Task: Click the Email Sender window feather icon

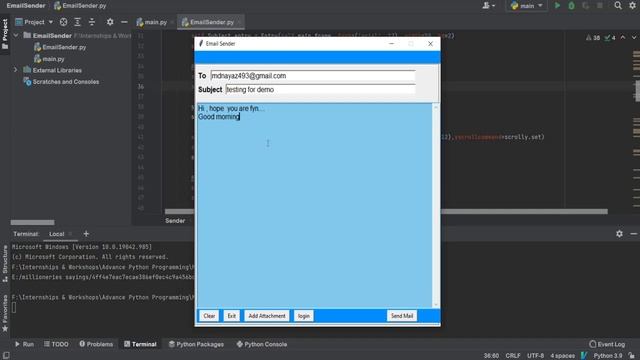Action: [200, 44]
